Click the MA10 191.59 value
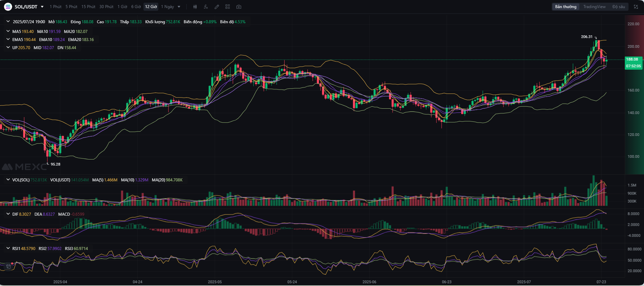The width and height of the screenshot is (644, 286). (x=49, y=32)
